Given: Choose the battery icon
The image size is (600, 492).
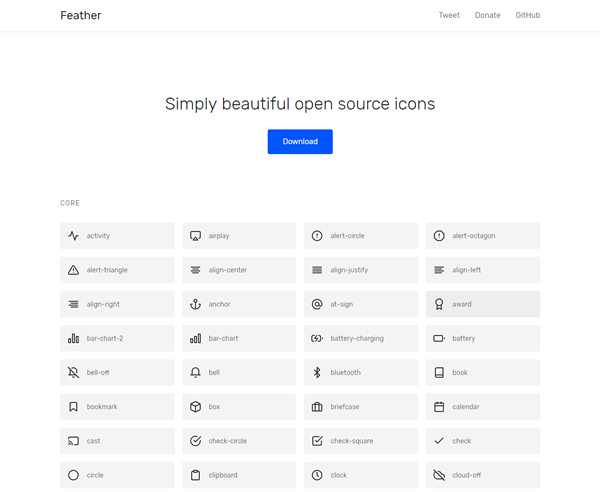Looking at the screenshot, I should (439, 338).
